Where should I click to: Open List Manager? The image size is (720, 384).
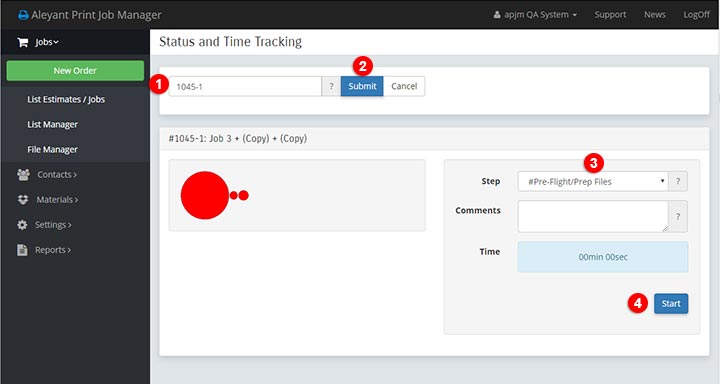click(x=52, y=124)
